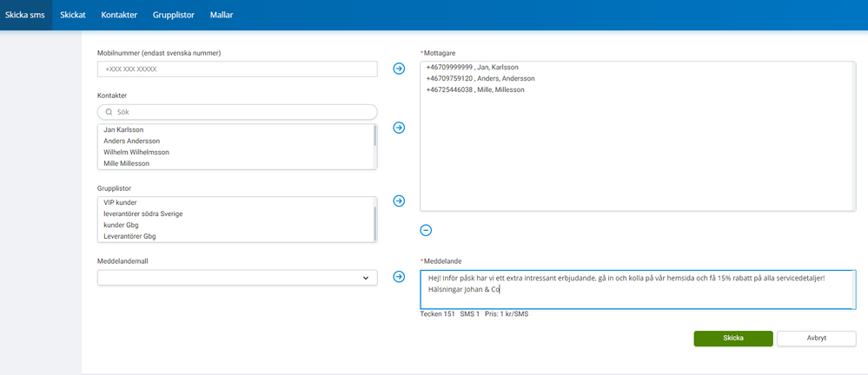868x375 pixels.
Task: Click the Avbryt button
Action: tap(817, 339)
